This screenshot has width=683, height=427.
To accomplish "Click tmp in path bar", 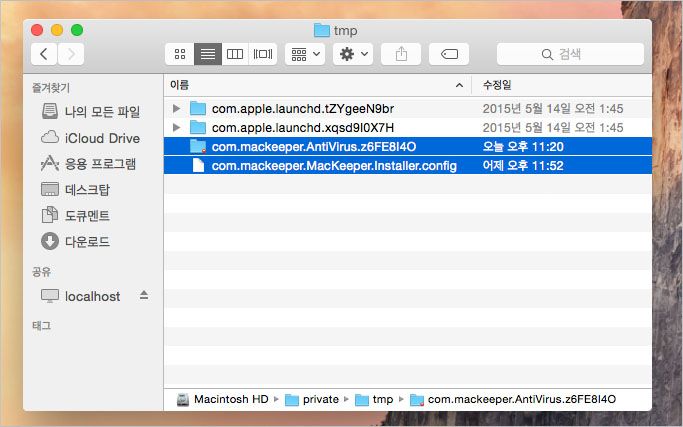I will (x=374, y=399).
